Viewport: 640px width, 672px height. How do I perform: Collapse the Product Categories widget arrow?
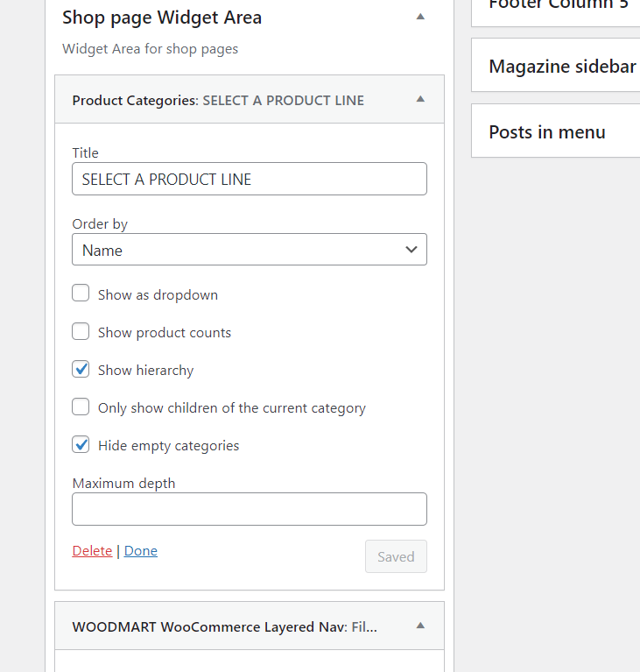point(420,99)
